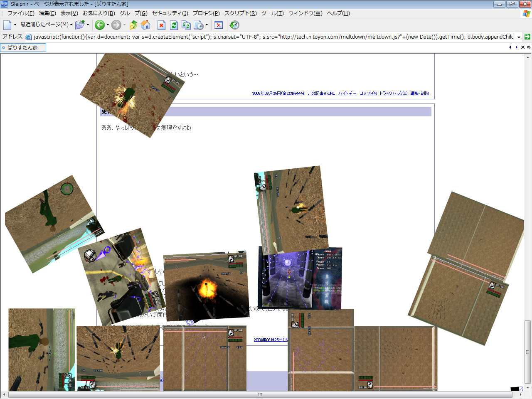The height and width of the screenshot is (399, 532).
Task: Open the dropdown arrow next to the Back button
Action: (108, 25)
